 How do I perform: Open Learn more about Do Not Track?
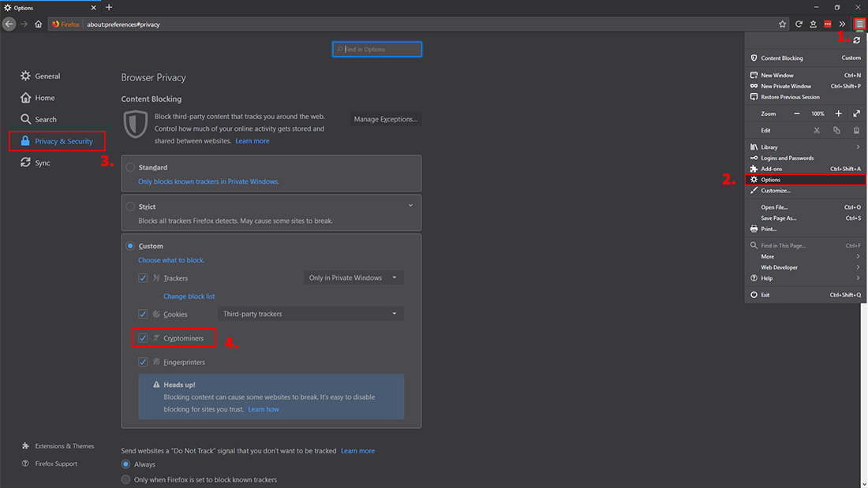tap(357, 451)
